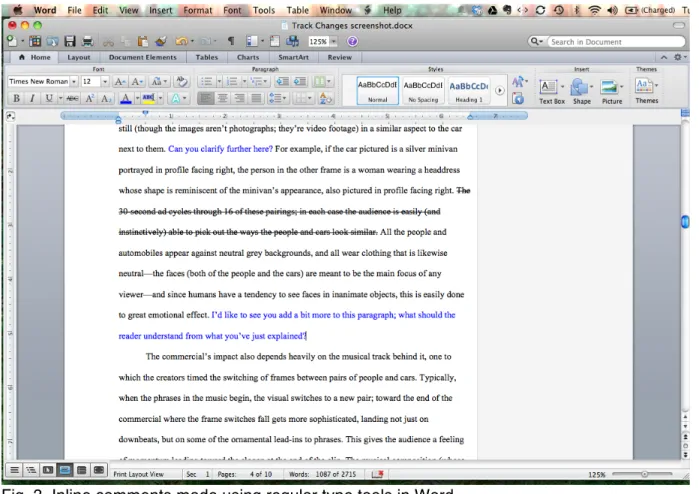Decrease paragraph indent

point(282,82)
